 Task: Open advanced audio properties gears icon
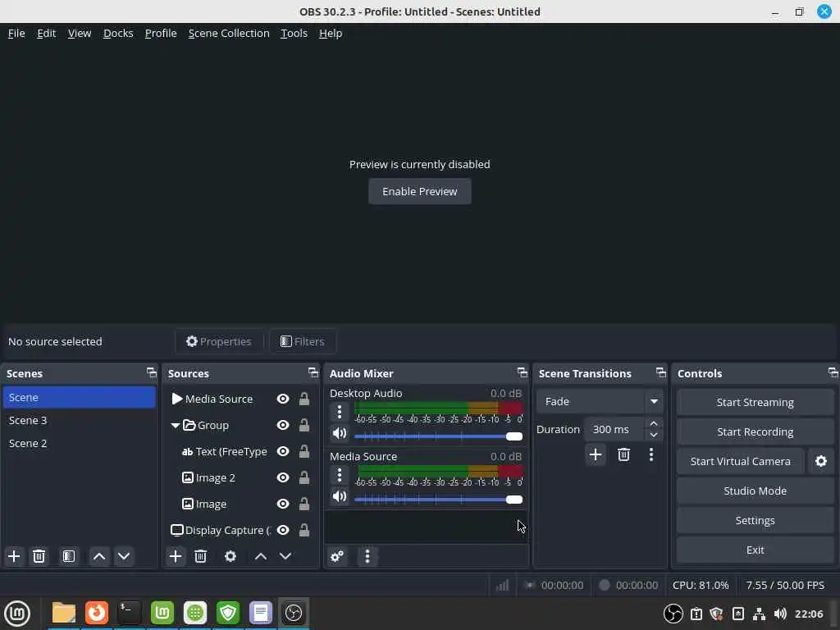click(x=337, y=556)
